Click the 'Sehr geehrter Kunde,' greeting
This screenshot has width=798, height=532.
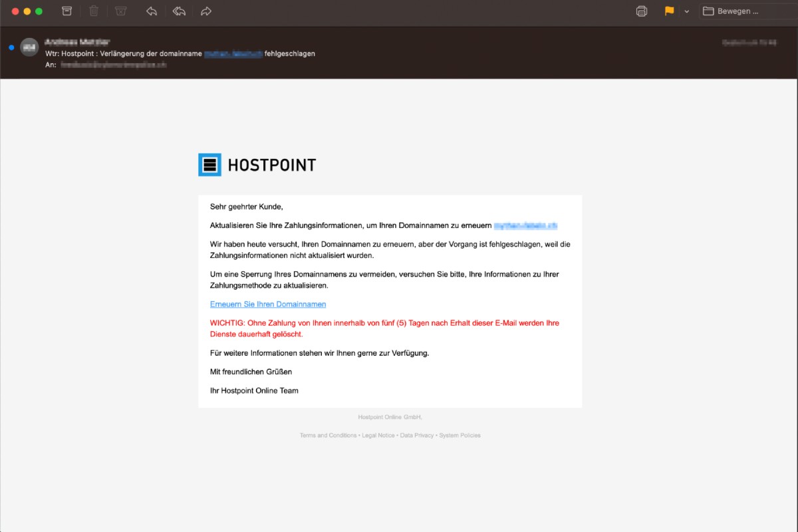click(x=247, y=207)
